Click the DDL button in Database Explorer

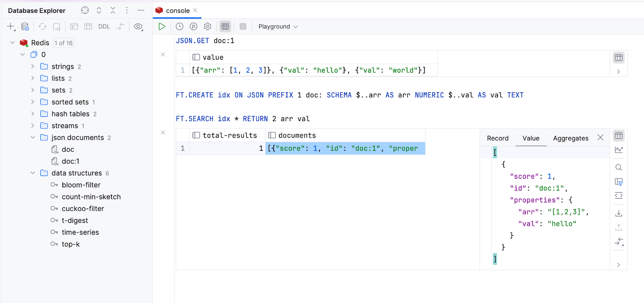(x=104, y=27)
